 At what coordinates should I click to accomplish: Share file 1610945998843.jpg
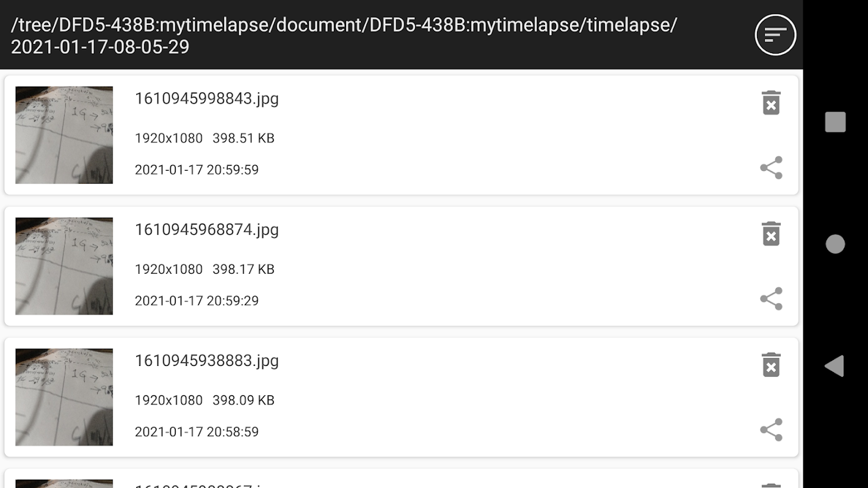(771, 168)
